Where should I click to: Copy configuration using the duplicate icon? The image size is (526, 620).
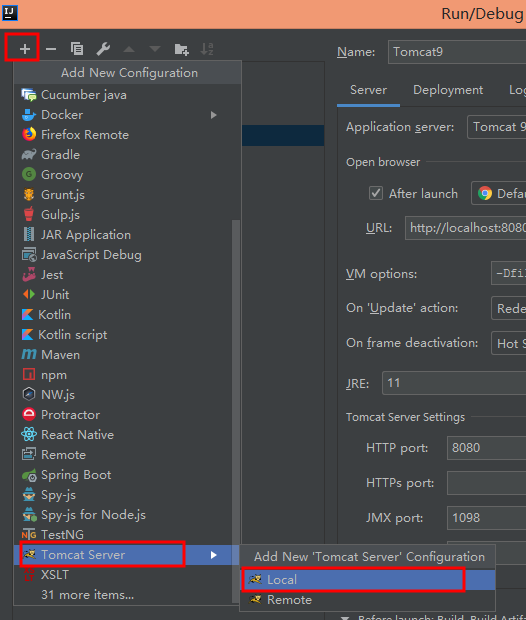click(77, 49)
